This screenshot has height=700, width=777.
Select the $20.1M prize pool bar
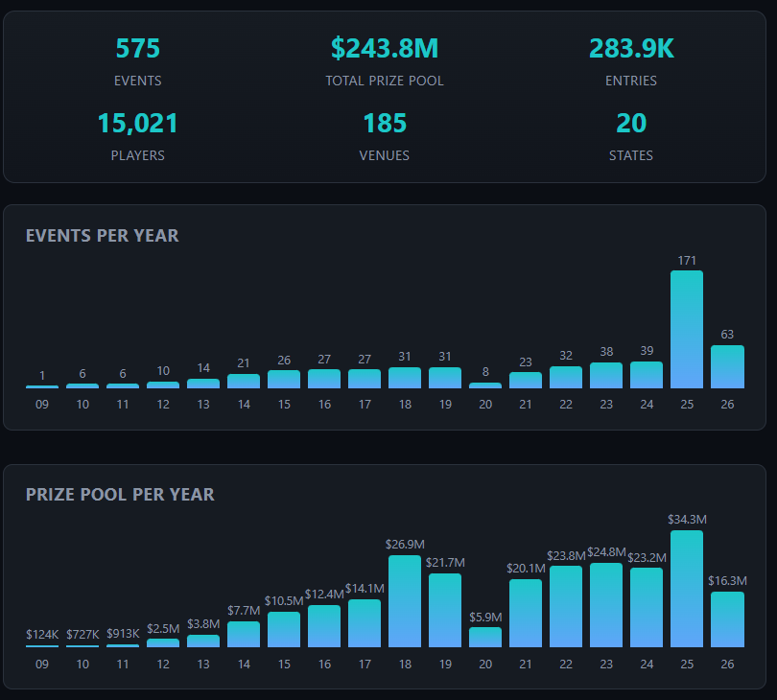coord(526,614)
